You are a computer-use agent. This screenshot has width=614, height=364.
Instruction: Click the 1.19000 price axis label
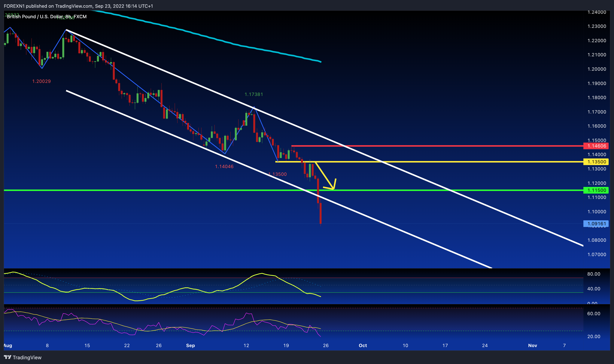597,83
